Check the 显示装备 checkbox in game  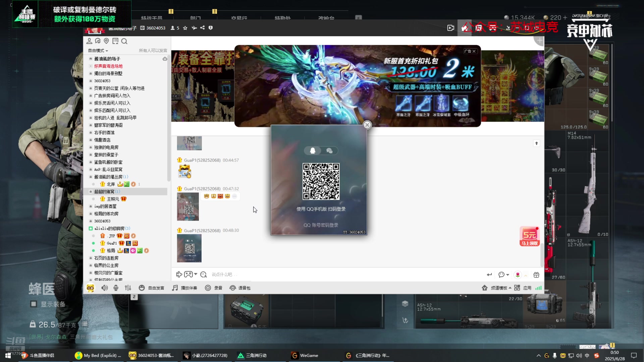click(34, 304)
